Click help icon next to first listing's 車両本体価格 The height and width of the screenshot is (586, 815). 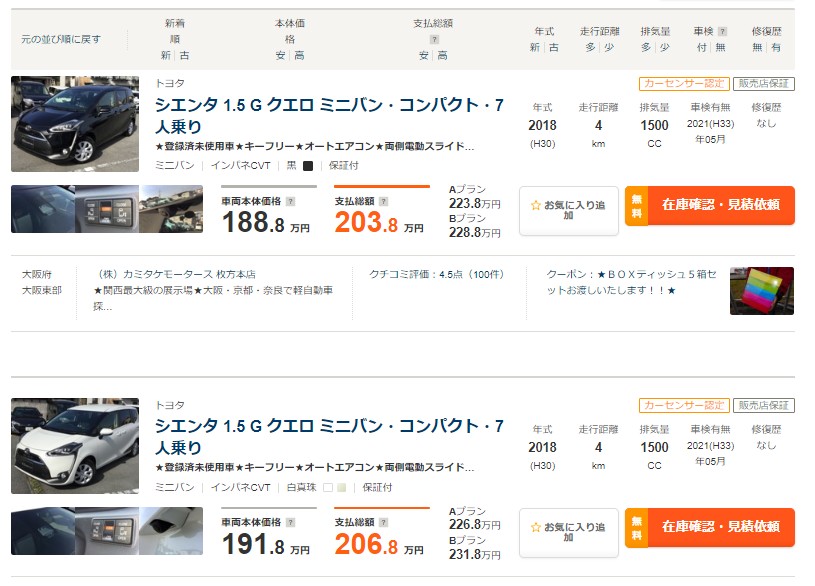tap(290, 201)
